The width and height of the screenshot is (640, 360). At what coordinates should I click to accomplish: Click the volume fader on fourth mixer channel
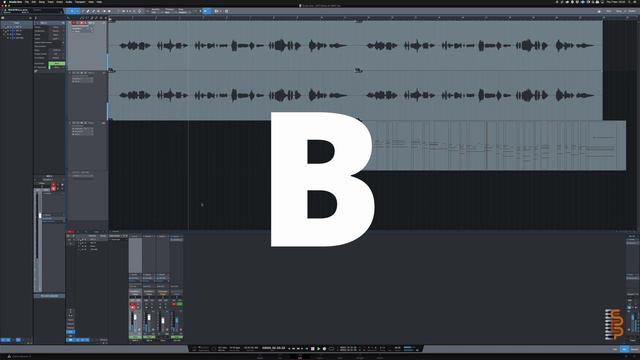(x=177, y=320)
